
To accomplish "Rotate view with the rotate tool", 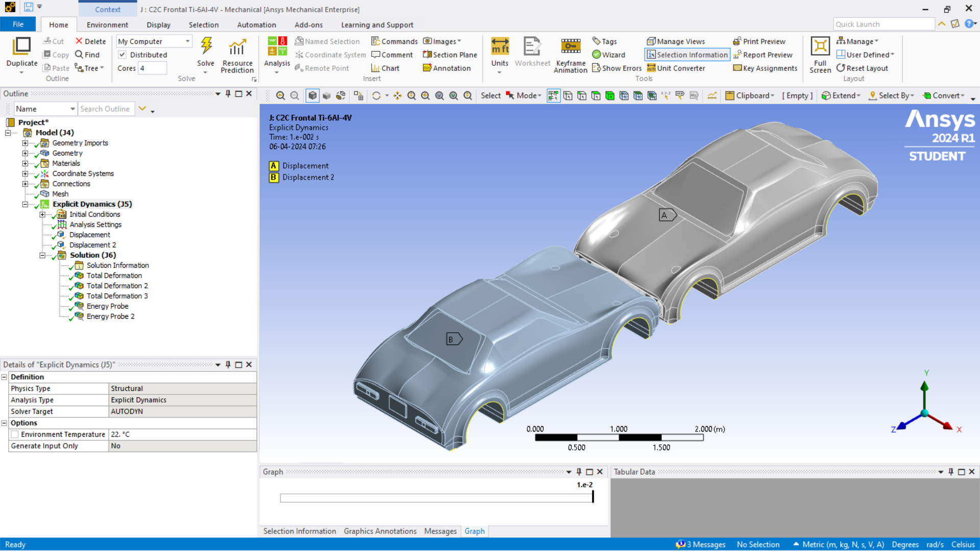I will [376, 95].
